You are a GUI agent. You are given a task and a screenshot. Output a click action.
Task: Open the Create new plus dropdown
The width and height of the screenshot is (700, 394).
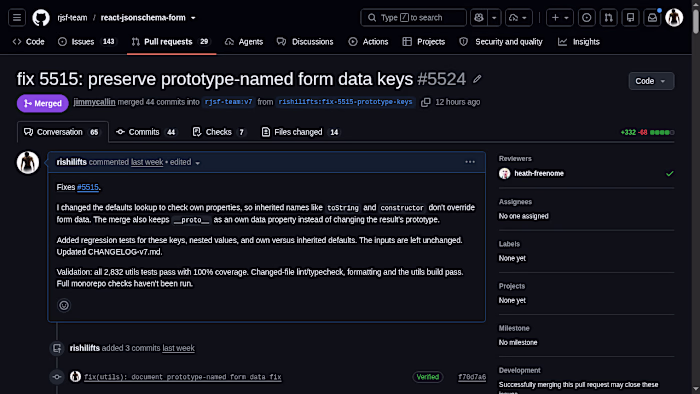560,18
